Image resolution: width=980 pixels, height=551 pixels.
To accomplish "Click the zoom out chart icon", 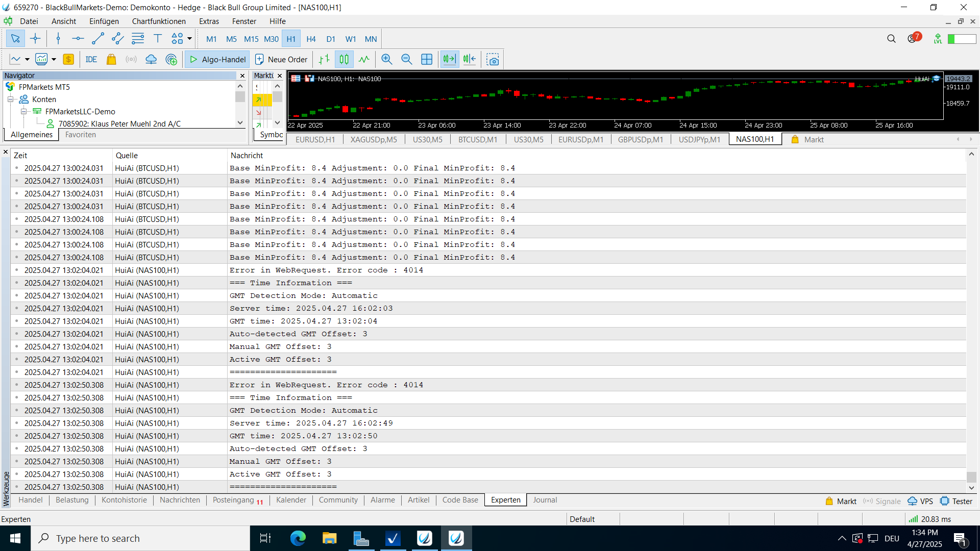I will (407, 60).
